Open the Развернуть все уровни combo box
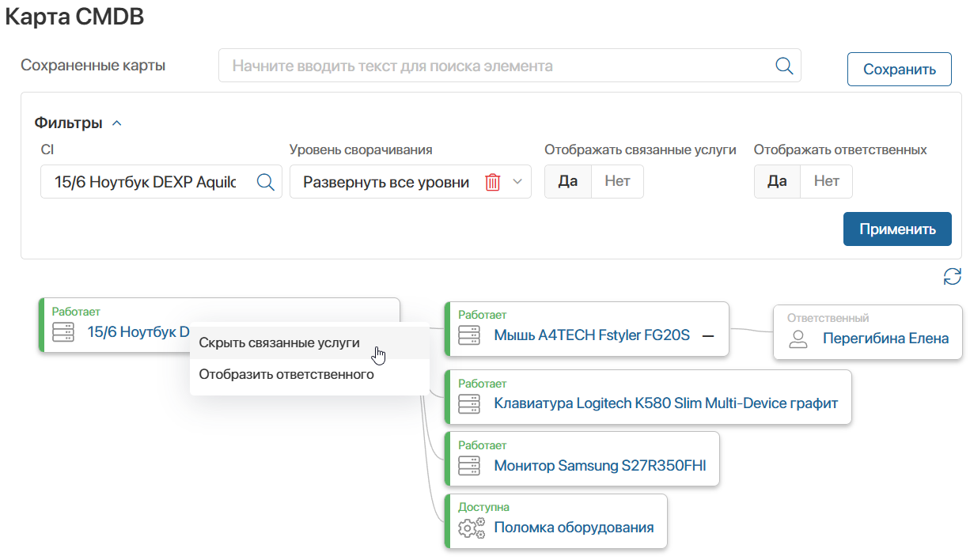The height and width of the screenshot is (560, 970). pyautogui.click(x=410, y=182)
